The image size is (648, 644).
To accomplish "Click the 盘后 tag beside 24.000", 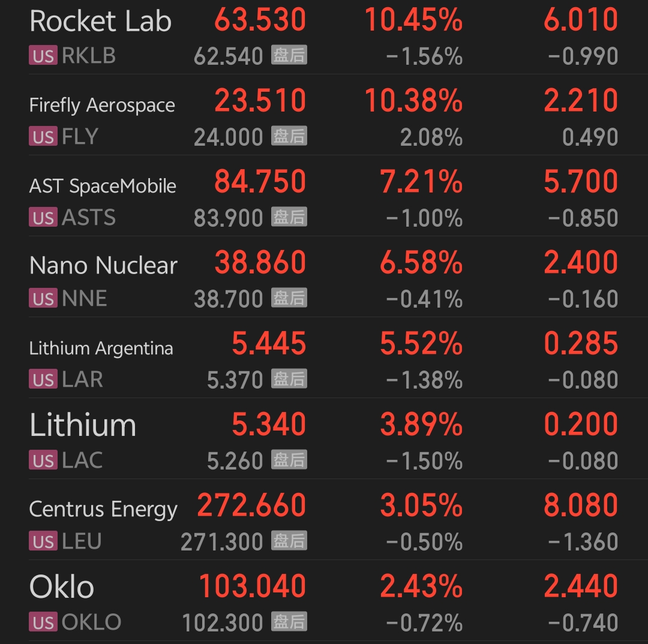I will click(289, 136).
